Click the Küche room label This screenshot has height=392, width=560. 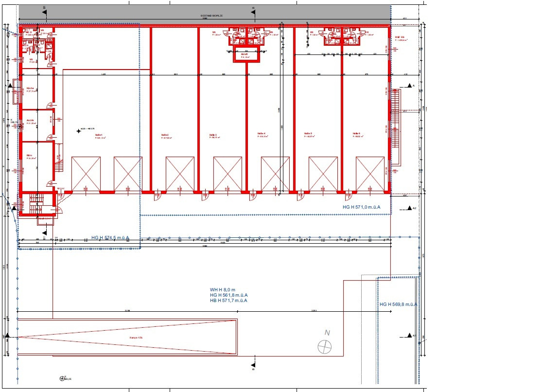[x=30, y=88]
